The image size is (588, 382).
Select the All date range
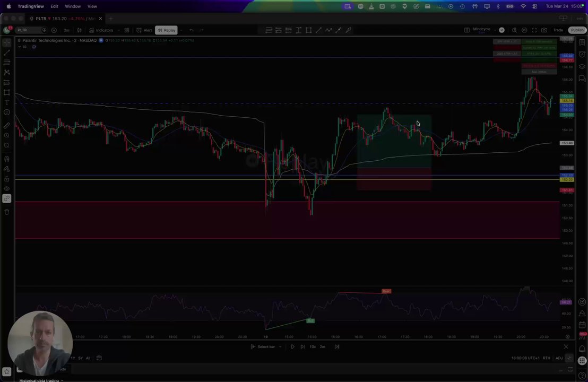tap(88, 358)
